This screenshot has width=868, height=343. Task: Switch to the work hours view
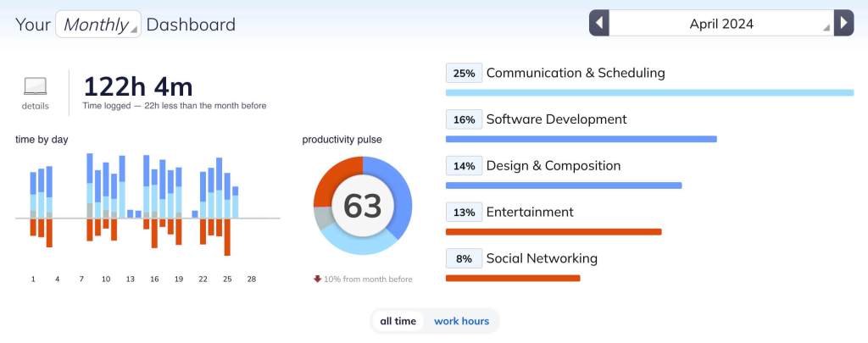point(461,321)
